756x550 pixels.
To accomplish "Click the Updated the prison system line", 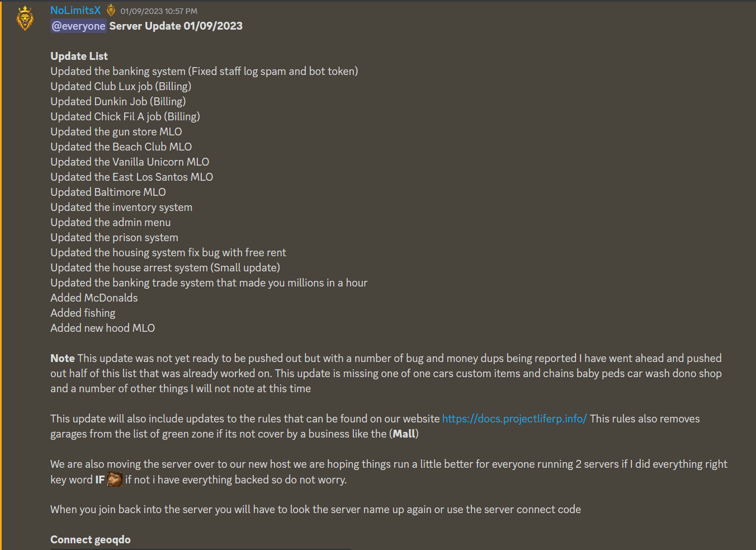I will coord(114,237).
